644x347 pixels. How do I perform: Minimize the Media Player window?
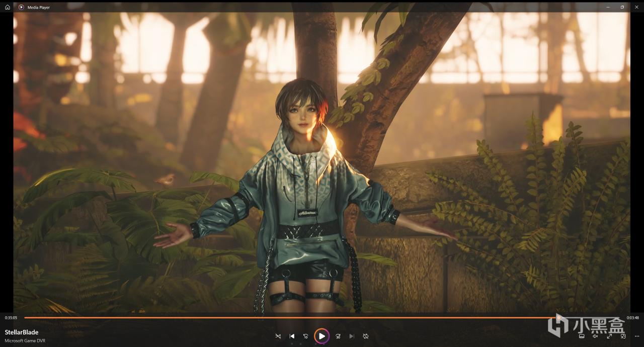coord(608,7)
